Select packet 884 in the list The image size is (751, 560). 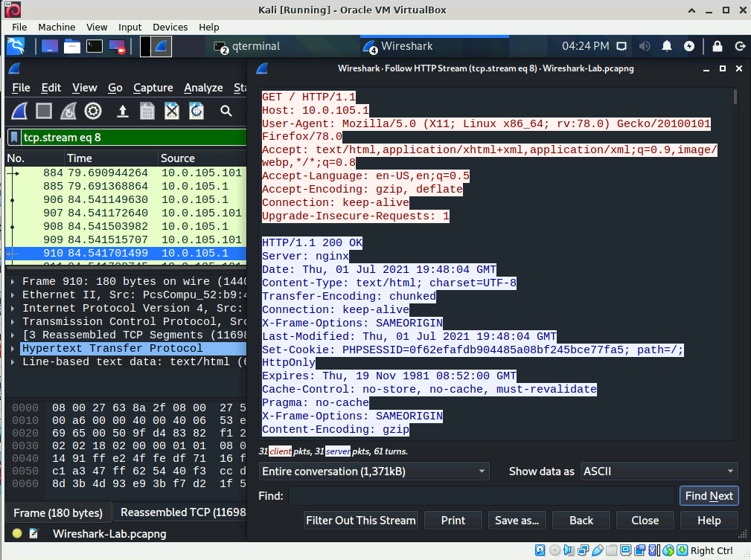pyautogui.click(x=126, y=173)
